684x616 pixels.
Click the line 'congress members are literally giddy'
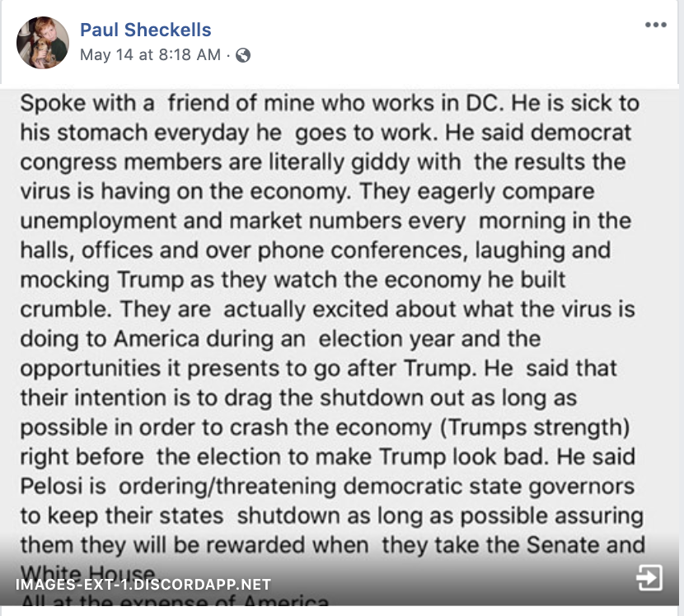[x=323, y=162]
